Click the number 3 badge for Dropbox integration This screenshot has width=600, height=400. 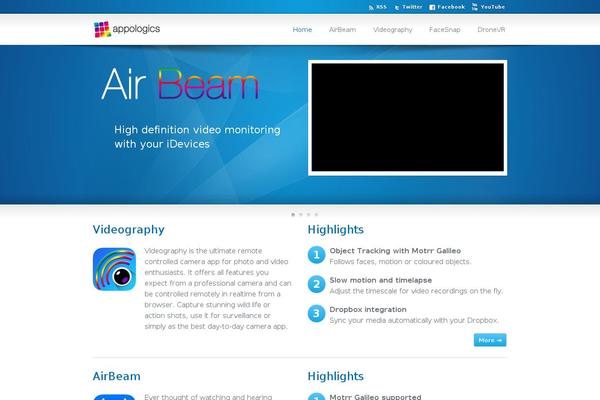pyautogui.click(x=316, y=313)
